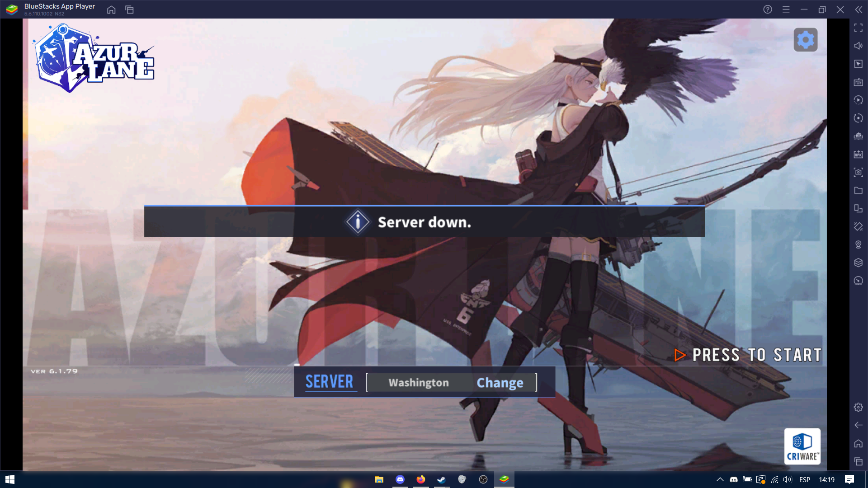
Task: Open the macro recorder in sidebar
Action: click(859, 100)
